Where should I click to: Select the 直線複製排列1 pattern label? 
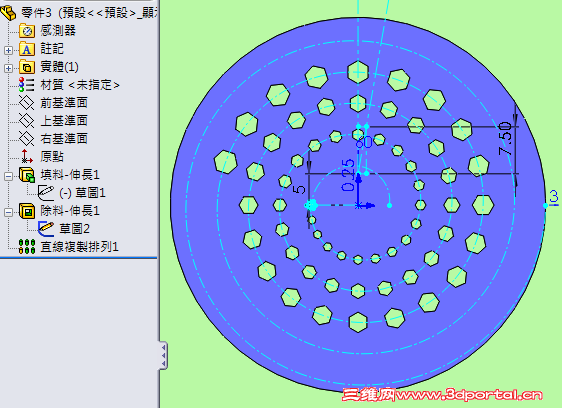tap(79, 247)
